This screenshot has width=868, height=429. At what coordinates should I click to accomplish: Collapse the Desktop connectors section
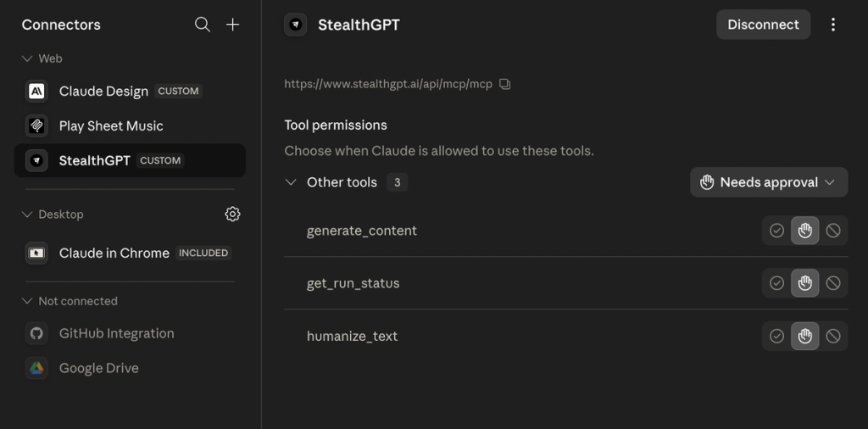point(26,214)
